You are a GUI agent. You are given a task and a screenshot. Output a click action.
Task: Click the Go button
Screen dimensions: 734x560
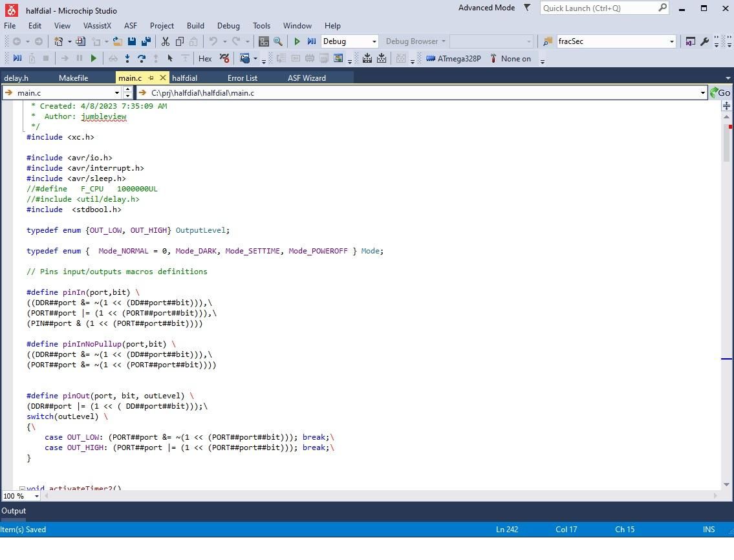pyautogui.click(x=720, y=92)
